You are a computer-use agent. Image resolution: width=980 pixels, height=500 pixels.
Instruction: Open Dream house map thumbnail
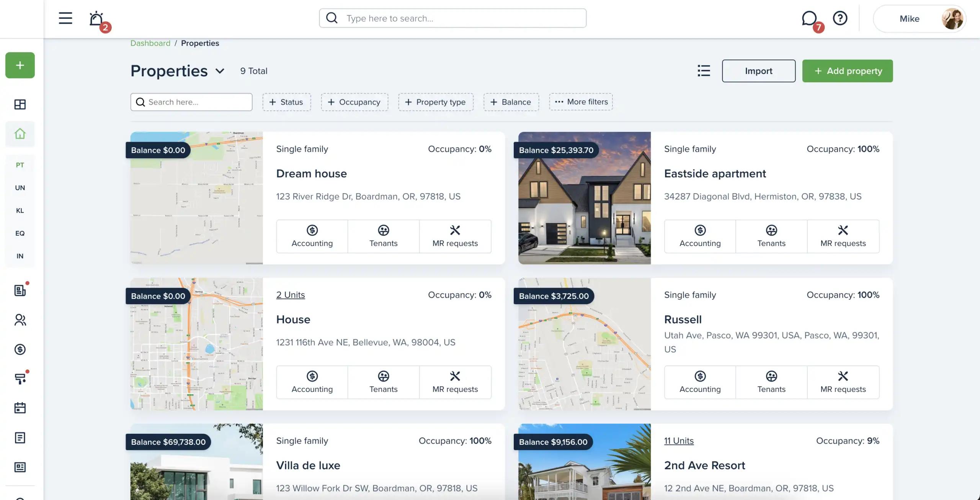196,198
